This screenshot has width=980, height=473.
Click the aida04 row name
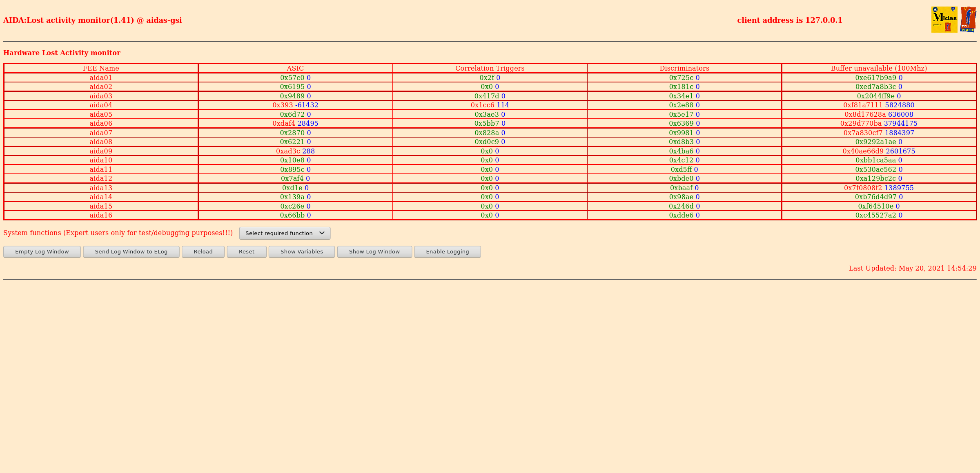(x=101, y=105)
